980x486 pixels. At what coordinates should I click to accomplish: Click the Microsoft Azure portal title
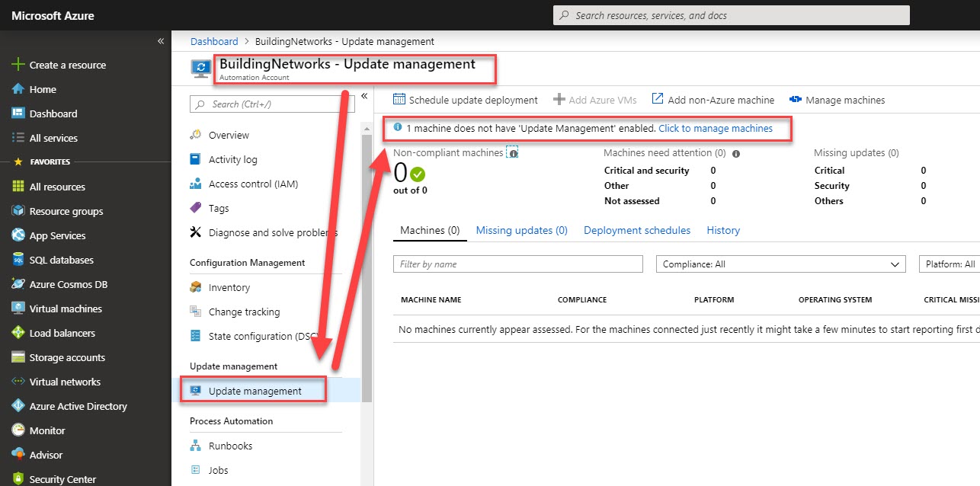pyautogui.click(x=53, y=15)
